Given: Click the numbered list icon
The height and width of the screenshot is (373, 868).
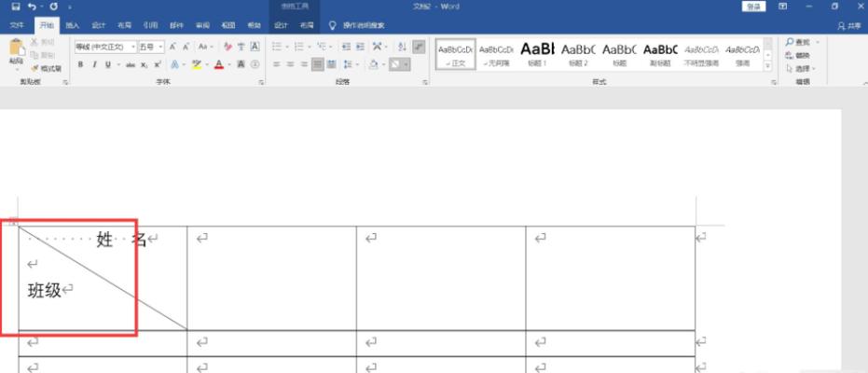Looking at the screenshot, I should point(299,47).
